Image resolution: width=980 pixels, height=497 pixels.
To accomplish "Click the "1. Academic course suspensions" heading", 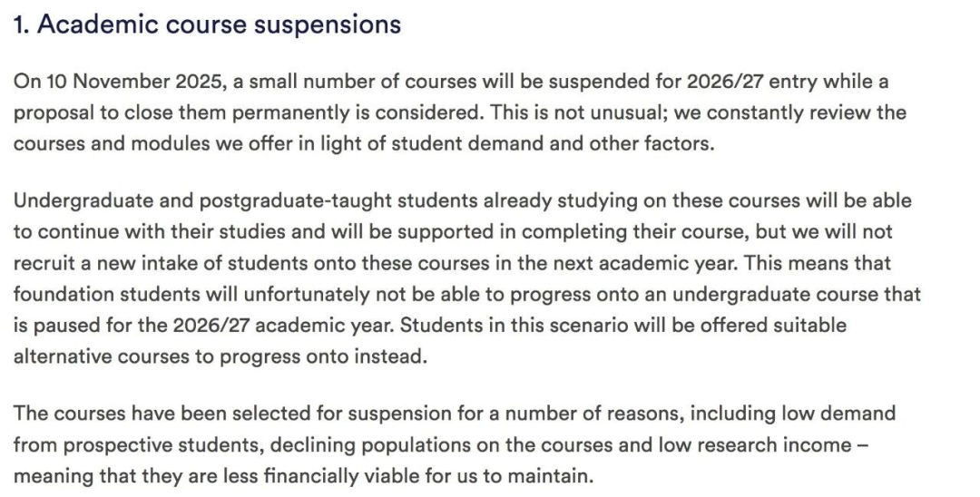I will pos(207,24).
